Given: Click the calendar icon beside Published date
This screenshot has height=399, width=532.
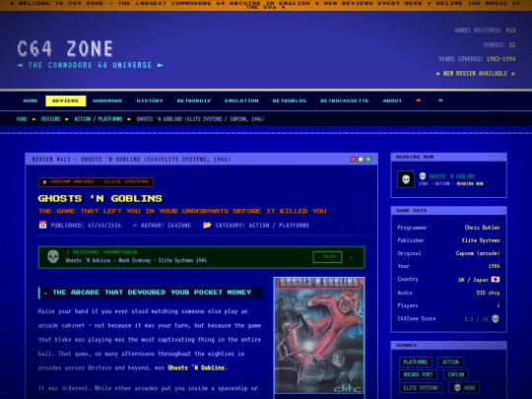Looking at the screenshot, I should [x=42, y=225].
